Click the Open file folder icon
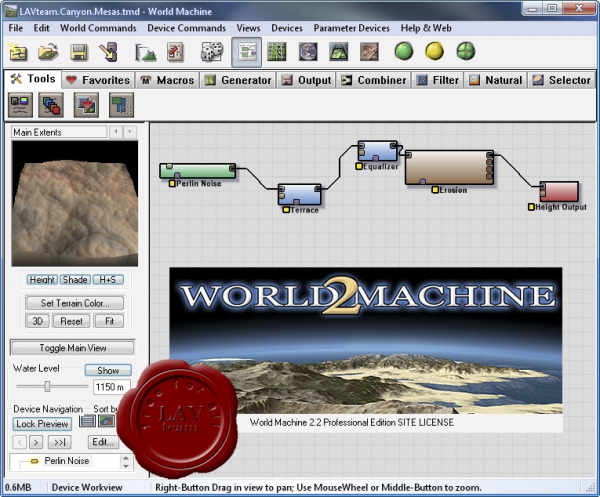The image size is (600, 497). [x=48, y=52]
